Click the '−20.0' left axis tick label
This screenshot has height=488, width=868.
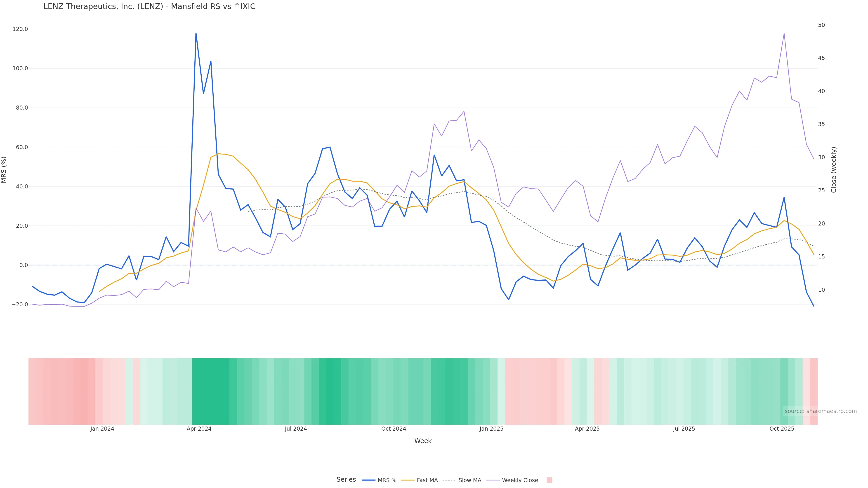19,305
